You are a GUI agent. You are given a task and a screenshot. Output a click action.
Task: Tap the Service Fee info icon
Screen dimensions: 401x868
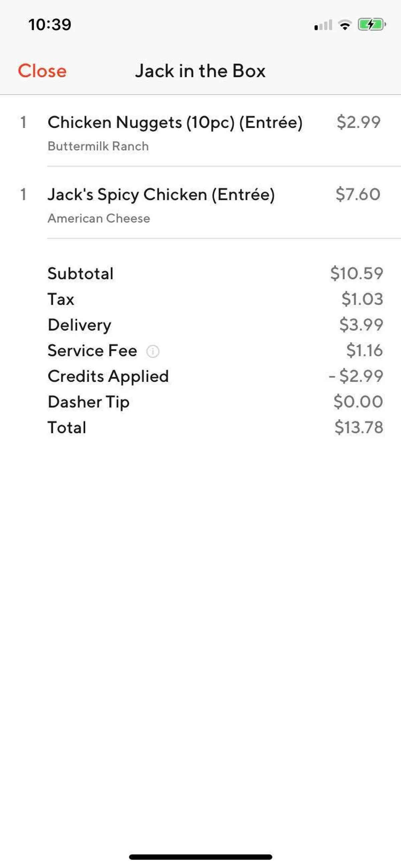coord(153,351)
